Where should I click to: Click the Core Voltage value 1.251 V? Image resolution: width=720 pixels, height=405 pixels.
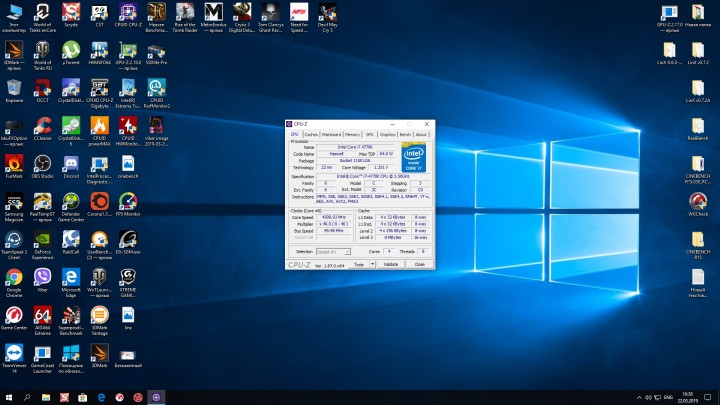point(381,168)
